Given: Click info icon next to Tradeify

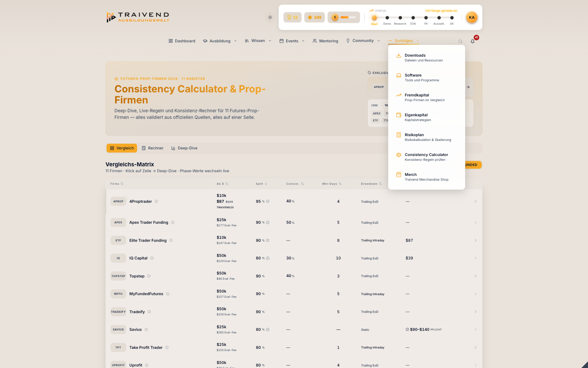Looking at the screenshot, I should pos(149,312).
